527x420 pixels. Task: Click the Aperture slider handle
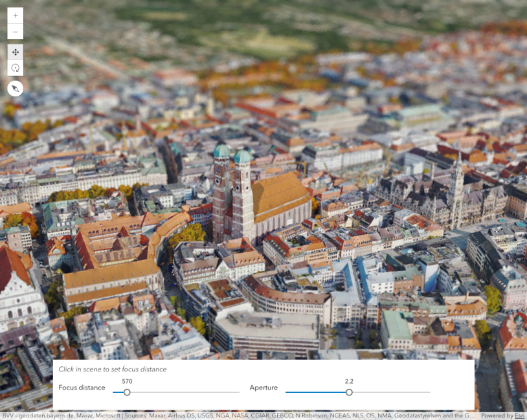(350, 392)
